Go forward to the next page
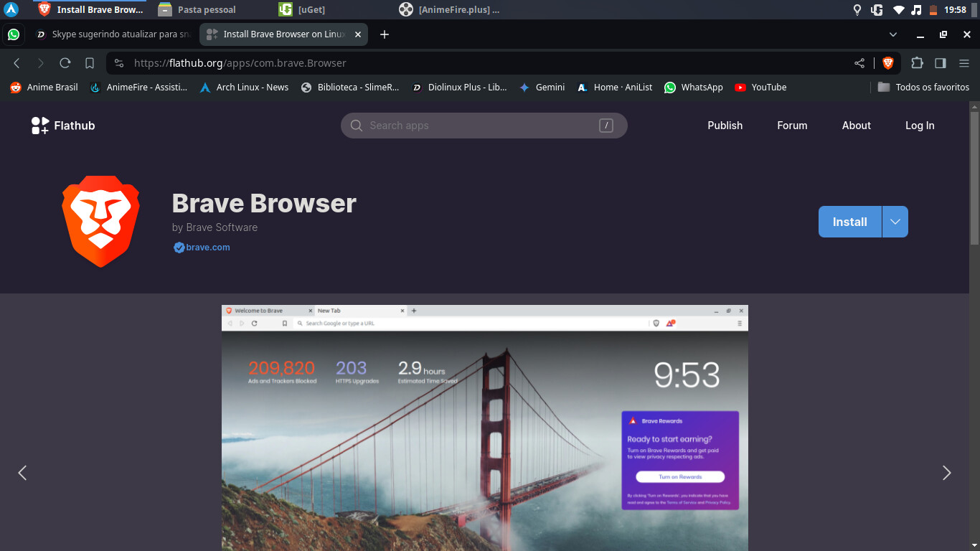 pos(41,63)
